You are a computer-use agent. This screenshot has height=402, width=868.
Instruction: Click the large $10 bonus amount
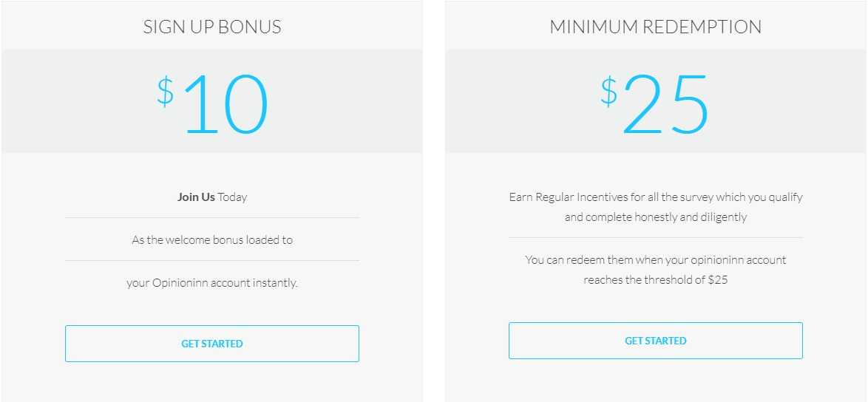tap(213, 104)
